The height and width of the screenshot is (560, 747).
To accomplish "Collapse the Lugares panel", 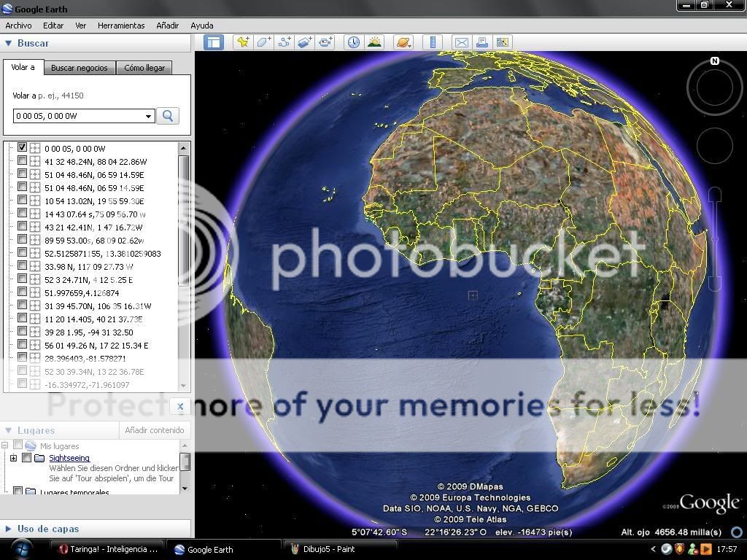I will [x=8, y=430].
